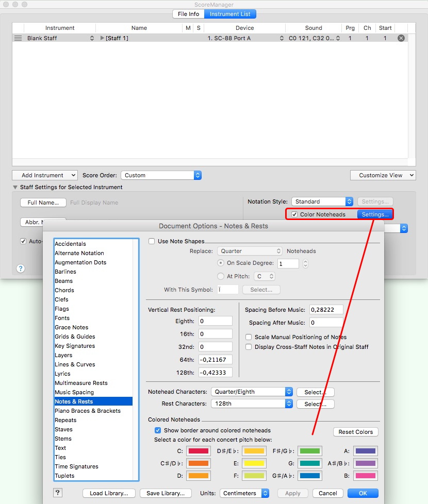The image size is (428, 504).
Task: Collapse Staff Settings for Selected Instrument
Action: (15, 187)
